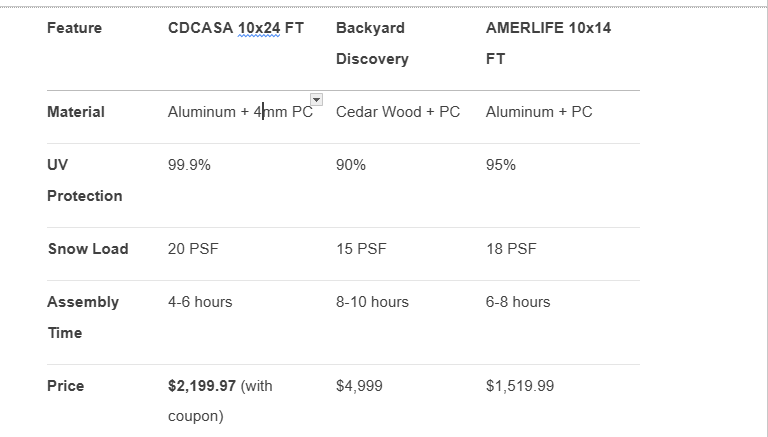The width and height of the screenshot is (768, 437).
Task: Click the "AMERLIFE 10x14 FT" column header
Action: (548, 43)
